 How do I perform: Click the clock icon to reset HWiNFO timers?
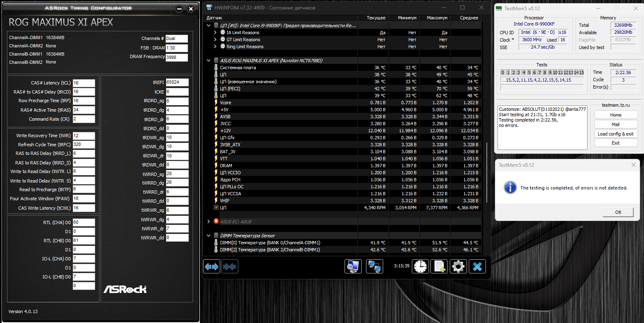pyautogui.click(x=421, y=267)
